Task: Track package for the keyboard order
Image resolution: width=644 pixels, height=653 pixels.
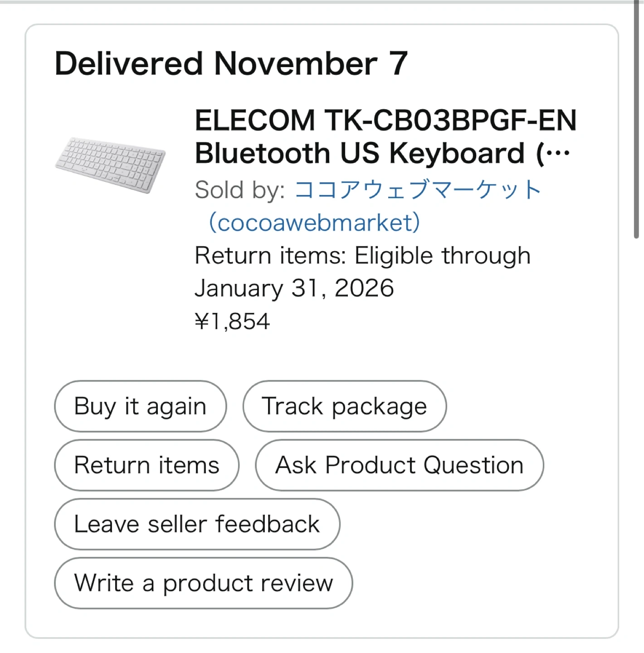Action: tap(344, 406)
